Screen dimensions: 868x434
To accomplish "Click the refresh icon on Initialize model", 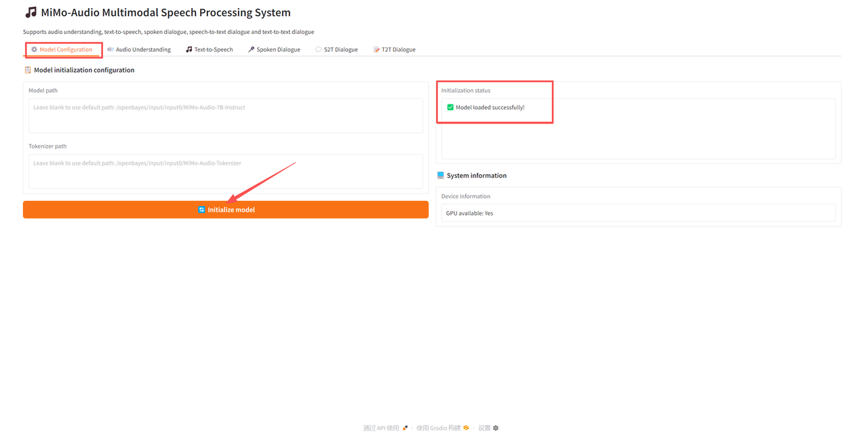I will pos(201,210).
